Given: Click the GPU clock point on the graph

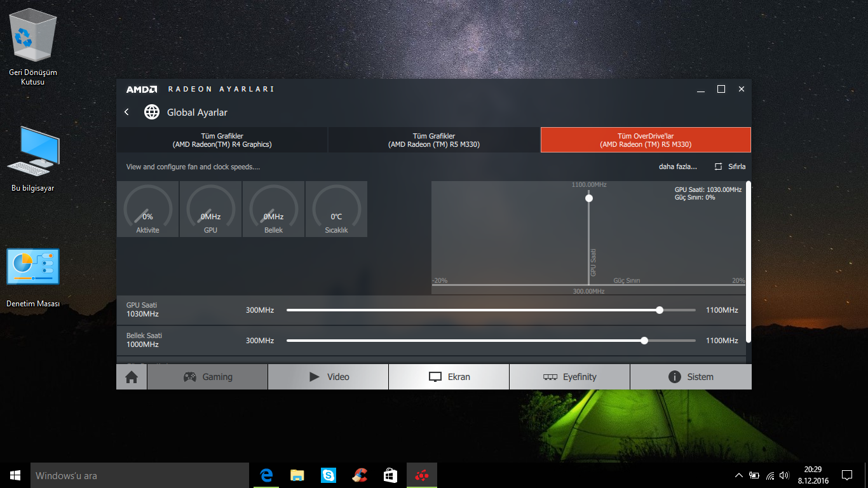Looking at the screenshot, I should [x=589, y=198].
